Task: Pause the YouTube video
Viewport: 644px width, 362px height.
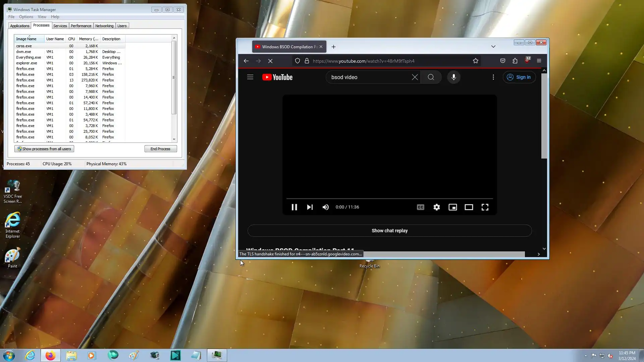Action: coord(294,207)
